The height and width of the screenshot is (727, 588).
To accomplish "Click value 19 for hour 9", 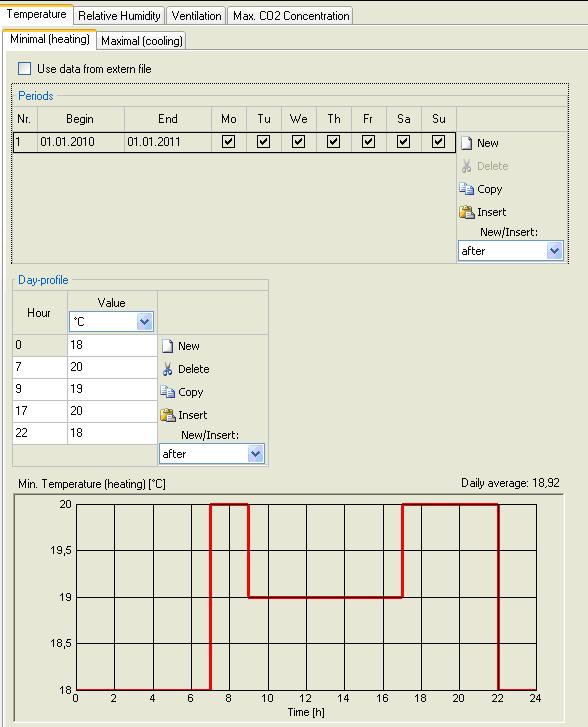I will [x=112, y=389].
